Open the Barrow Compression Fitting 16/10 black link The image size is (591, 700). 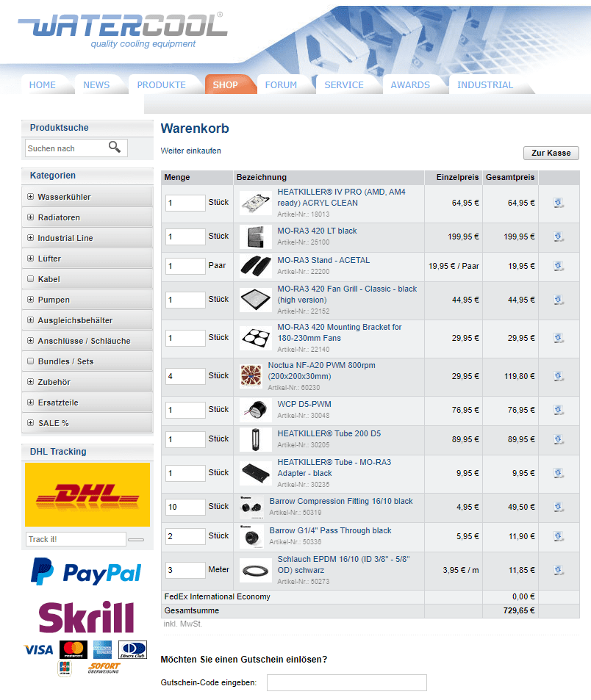tap(341, 502)
